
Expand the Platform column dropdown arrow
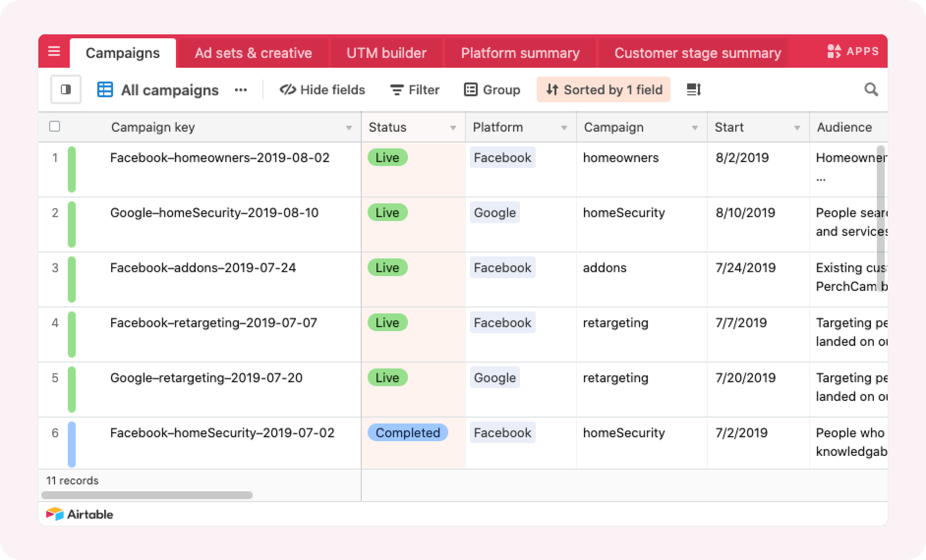[564, 128]
